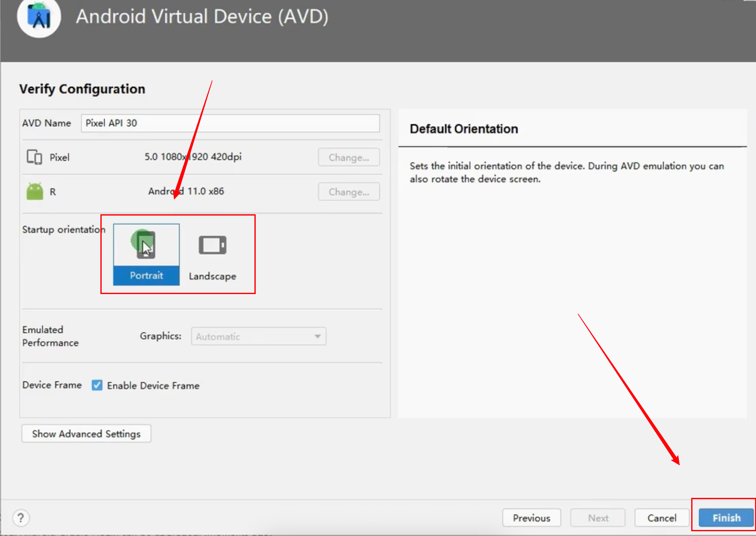The height and width of the screenshot is (536, 756).
Task: Click the disabled Next button
Action: click(598, 518)
